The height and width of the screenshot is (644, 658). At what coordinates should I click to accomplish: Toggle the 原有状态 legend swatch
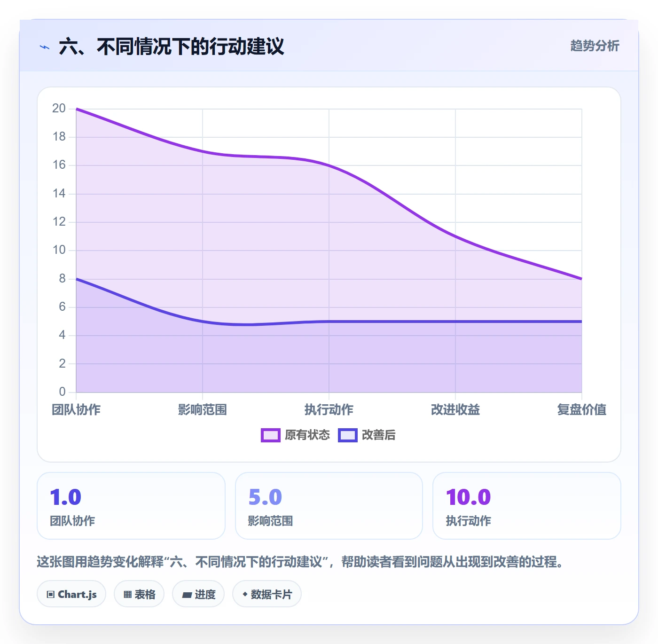coord(270,435)
